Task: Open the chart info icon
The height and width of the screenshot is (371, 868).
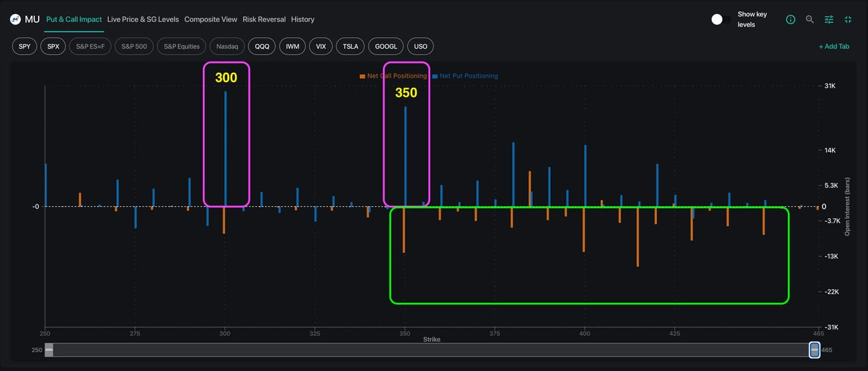Action: pyautogui.click(x=791, y=19)
